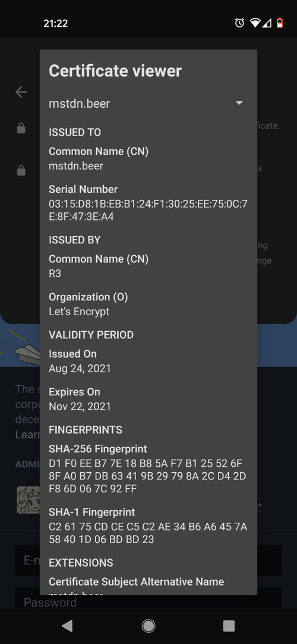Select the serial number value text

click(x=148, y=211)
